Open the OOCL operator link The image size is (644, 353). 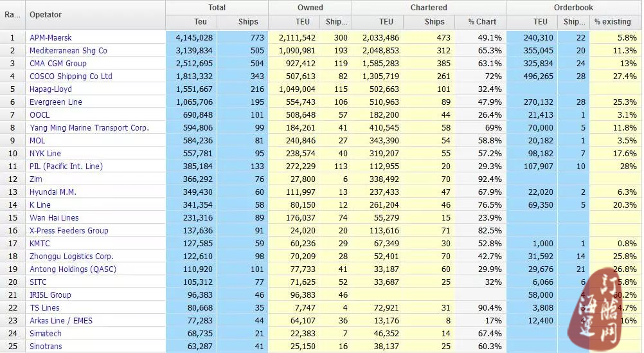point(39,115)
